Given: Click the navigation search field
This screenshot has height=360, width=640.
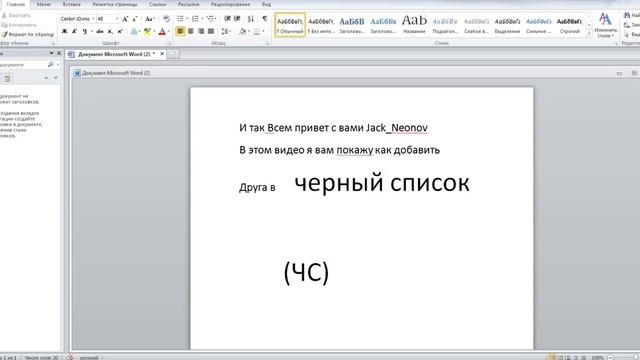Looking at the screenshot, I should (23, 64).
